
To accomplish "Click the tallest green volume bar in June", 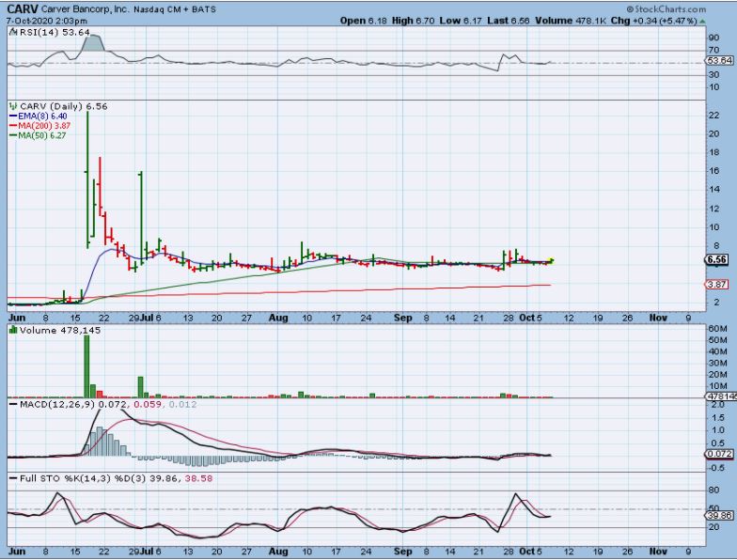I will [x=86, y=366].
